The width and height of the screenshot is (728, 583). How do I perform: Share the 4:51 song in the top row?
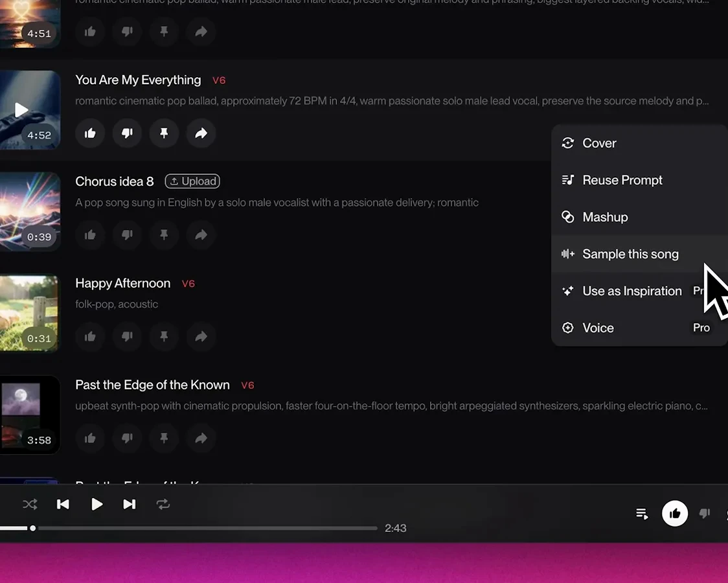tap(201, 32)
